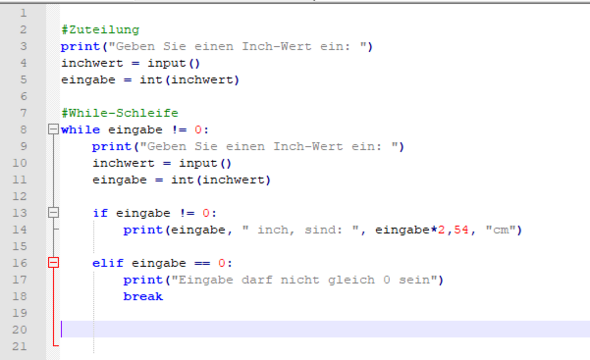The image size is (590, 360).
Task: Click 'eingabe = int(inchwert)' on line 11
Action: (x=182, y=180)
